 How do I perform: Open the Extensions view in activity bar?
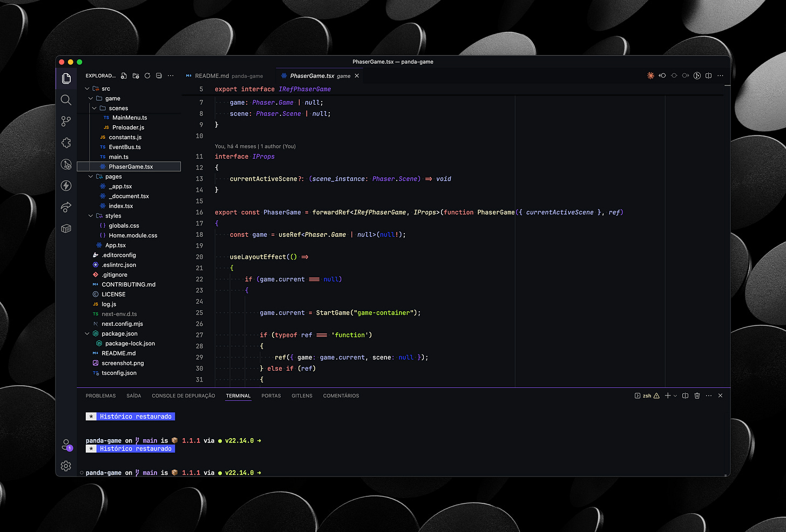[66, 142]
